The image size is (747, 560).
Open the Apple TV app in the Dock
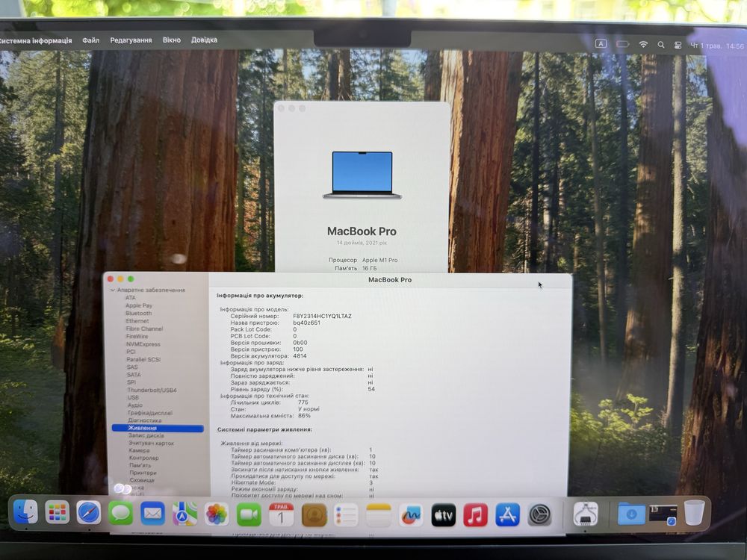[x=443, y=514]
